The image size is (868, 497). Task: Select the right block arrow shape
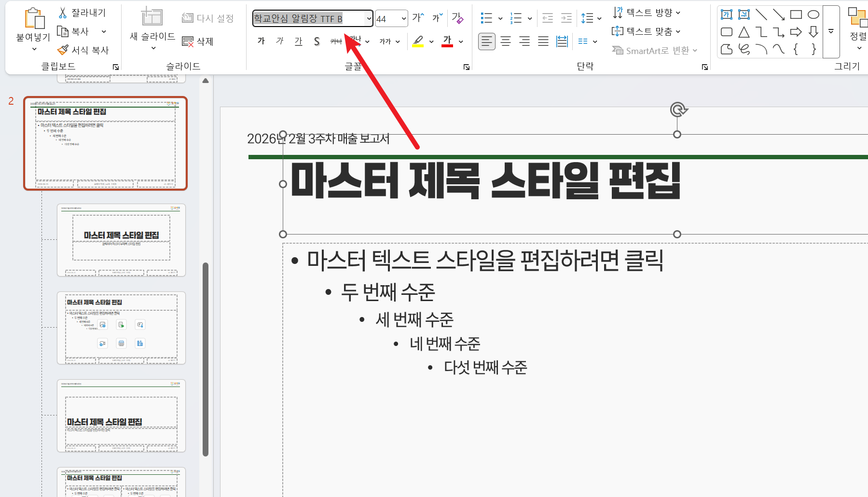(x=796, y=32)
